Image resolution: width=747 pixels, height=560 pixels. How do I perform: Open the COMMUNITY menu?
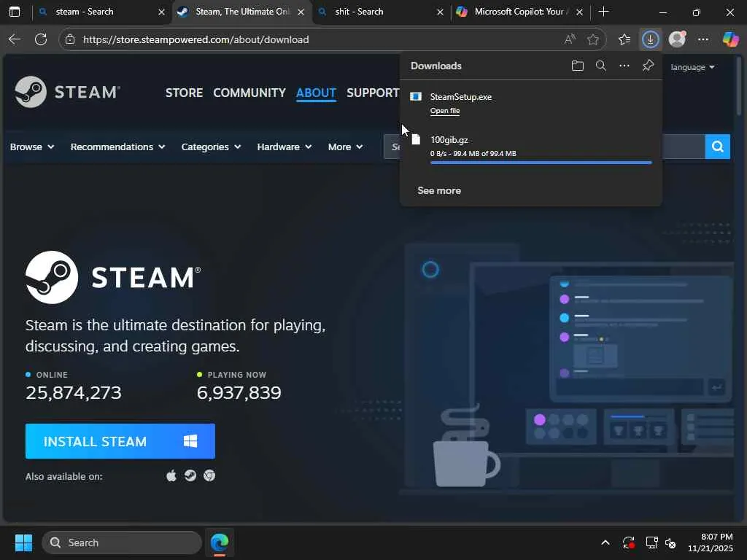point(249,93)
